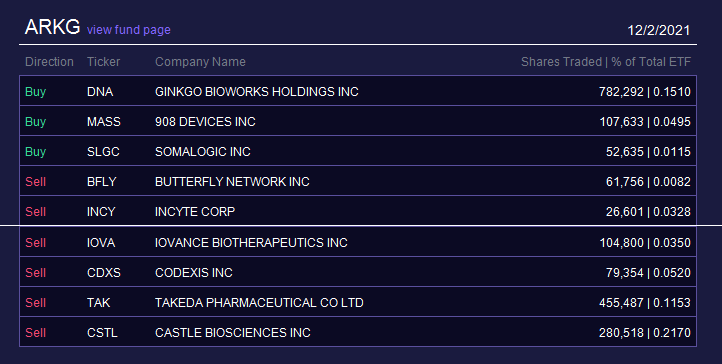
Task: Click the Direction column header
Action: [x=49, y=62]
